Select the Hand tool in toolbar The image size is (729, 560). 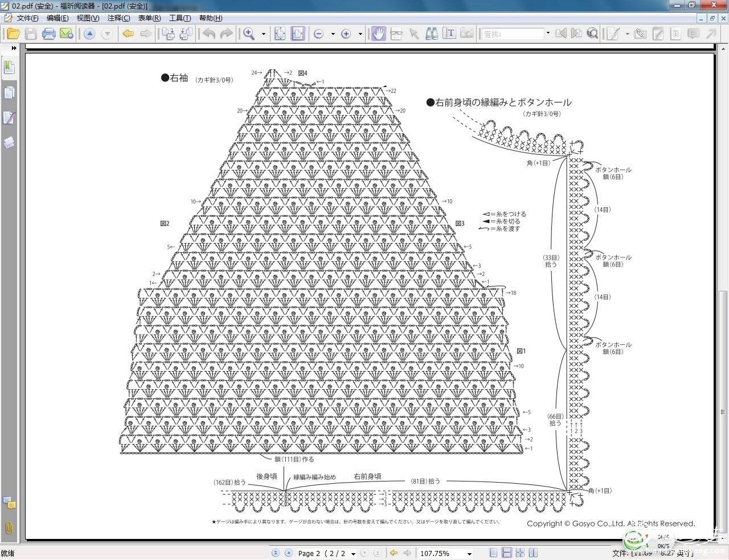(379, 34)
